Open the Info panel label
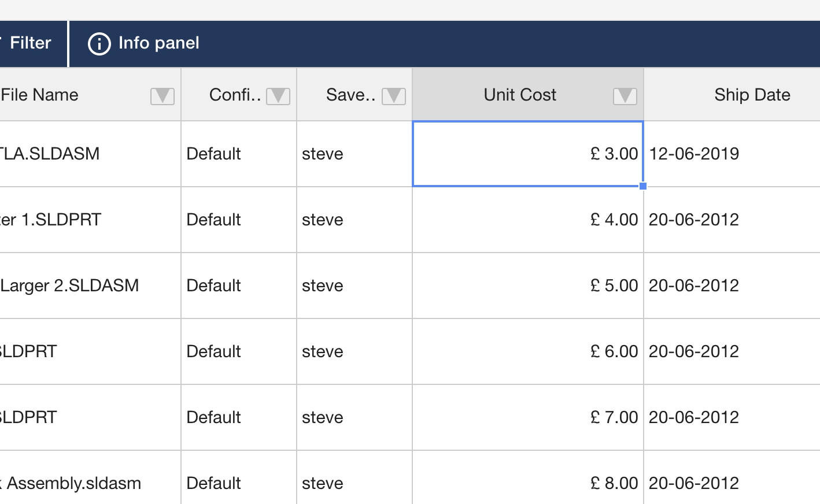 pos(158,43)
